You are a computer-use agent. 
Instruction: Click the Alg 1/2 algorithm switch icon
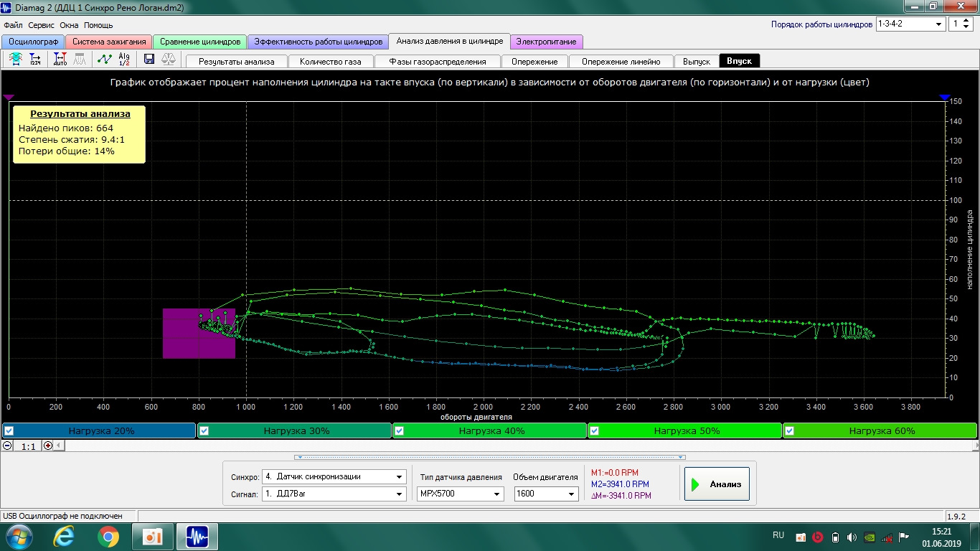pyautogui.click(x=125, y=60)
